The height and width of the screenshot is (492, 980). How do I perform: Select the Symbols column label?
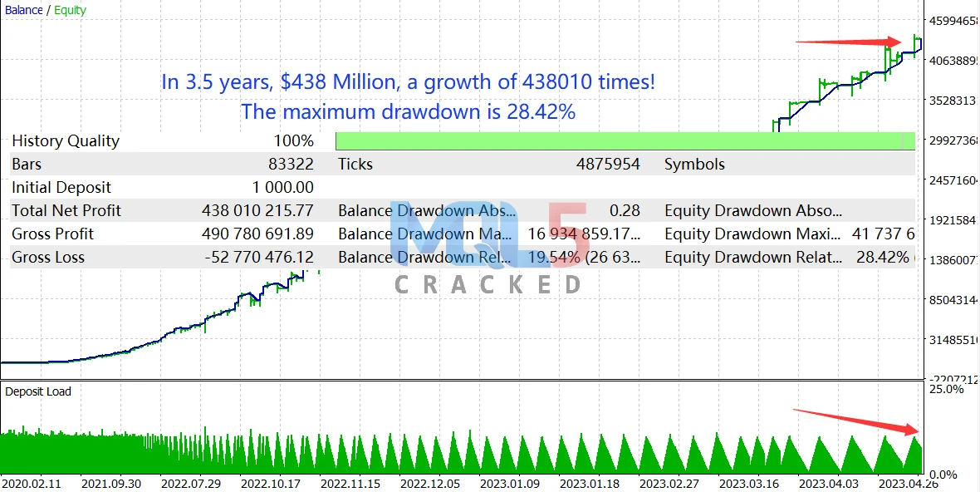694,165
